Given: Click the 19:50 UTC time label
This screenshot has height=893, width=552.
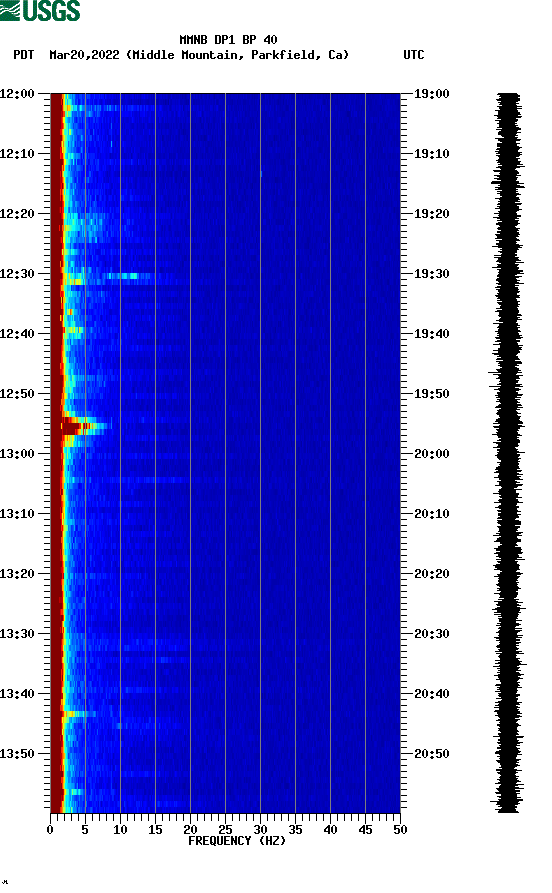Looking at the screenshot, I should click(x=432, y=394).
